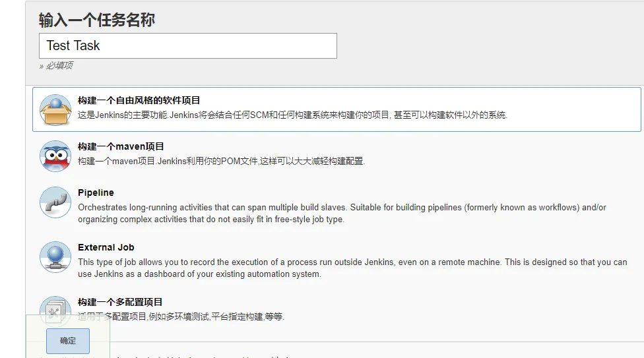Choose the External Job title
Image resolution: width=644 pixels, height=358 pixels.
(x=106, y=247)
